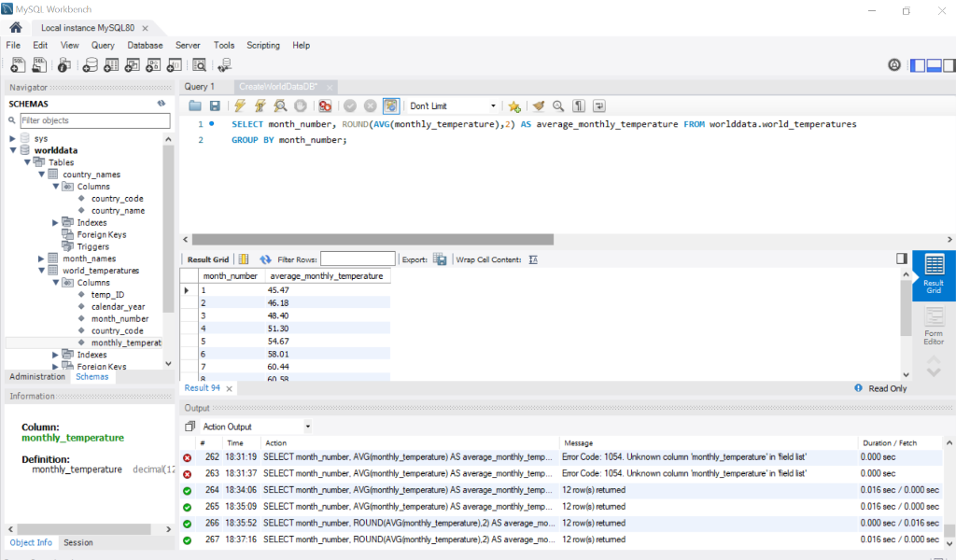The image size is (956, 560).
Task: Open the Database menu
Action: click(x=145, y=45)
